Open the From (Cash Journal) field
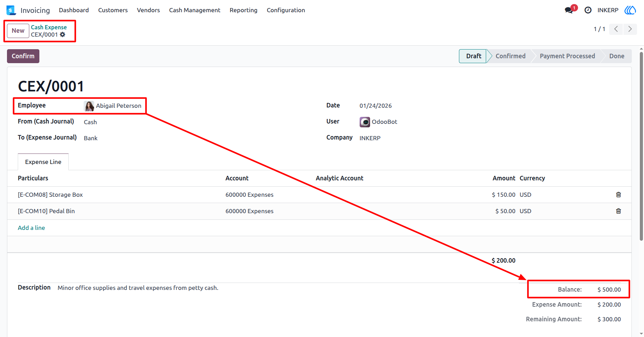The height and width of the screenshot is (337, 644). coord(90,122)
